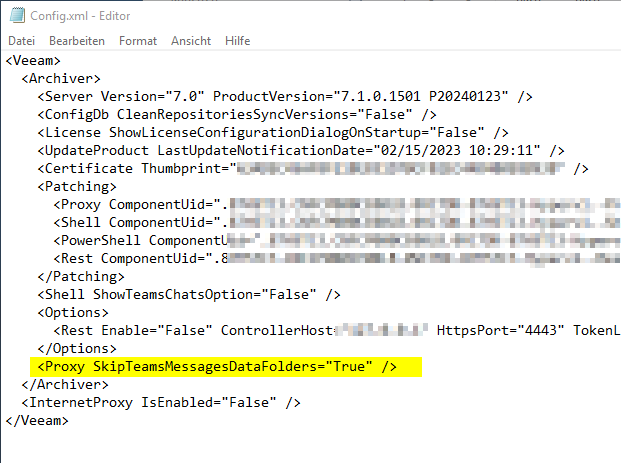Click the PowerShell ComponentUid line
The height and width of the screenshot is (463, 621).
(337, 240)
